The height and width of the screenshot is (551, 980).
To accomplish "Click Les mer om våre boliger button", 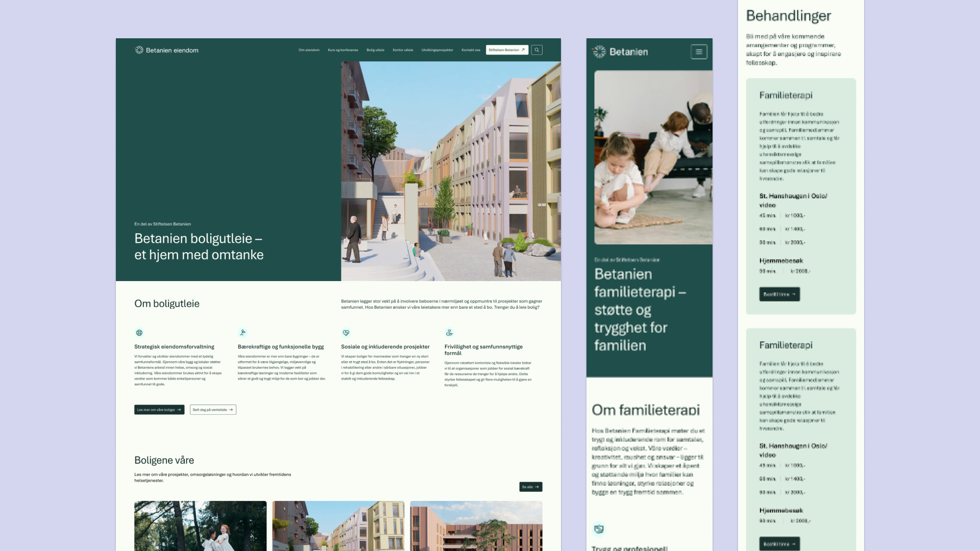I will (159, 410).
